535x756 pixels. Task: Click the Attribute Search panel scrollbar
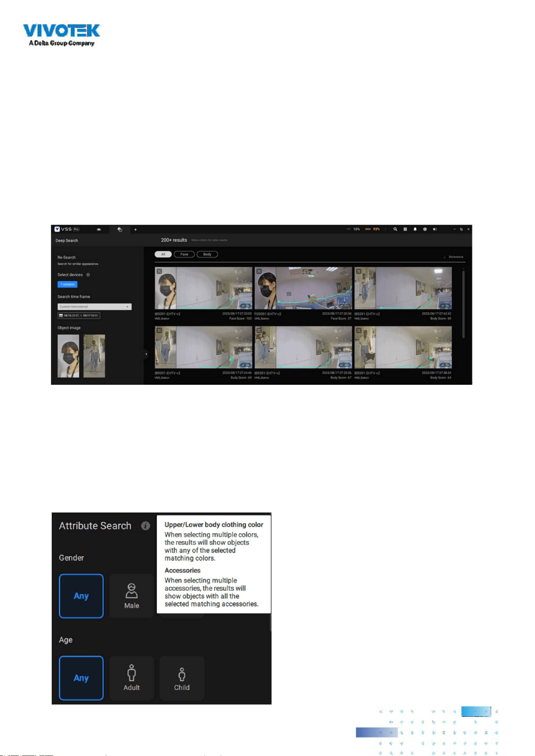pyautogui.click(x=270, y=622)
